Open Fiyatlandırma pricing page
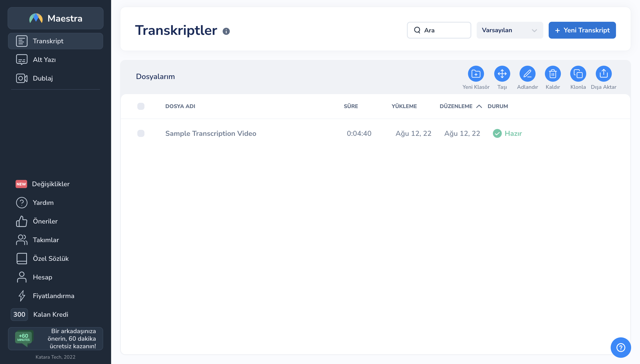The height and width of the screenshot is (364, 640). (53, 296)
